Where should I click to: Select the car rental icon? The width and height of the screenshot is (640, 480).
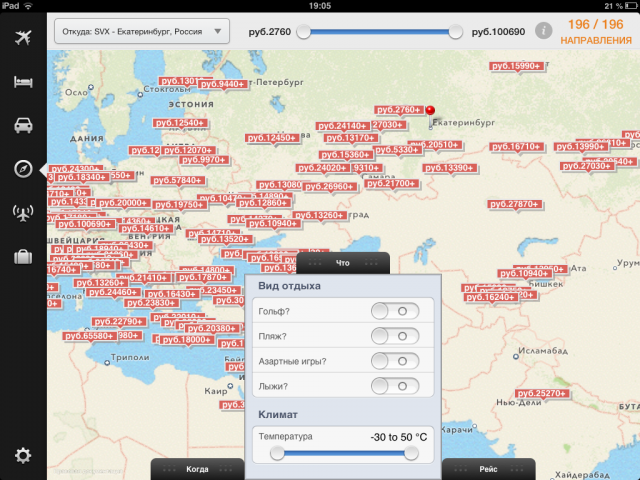[23, 125]
